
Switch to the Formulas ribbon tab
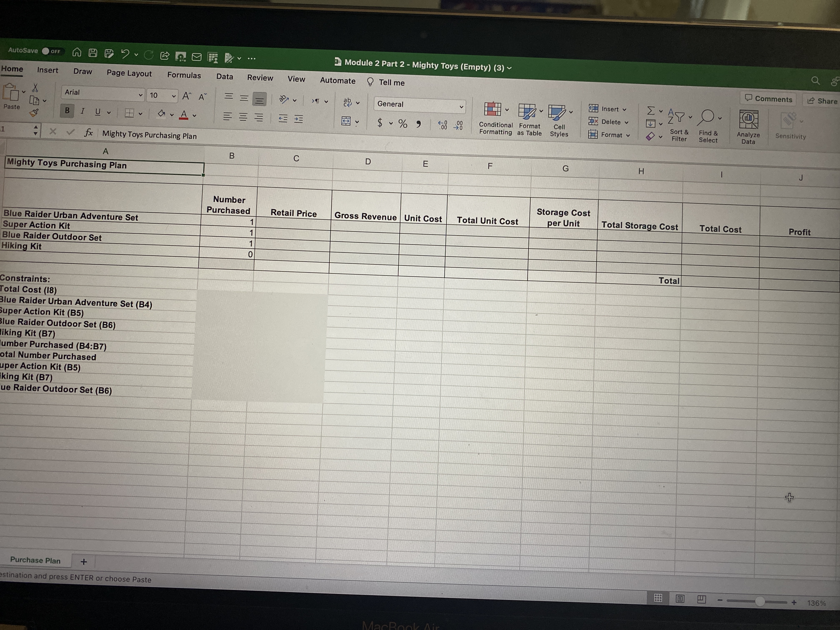pos(184,75)
